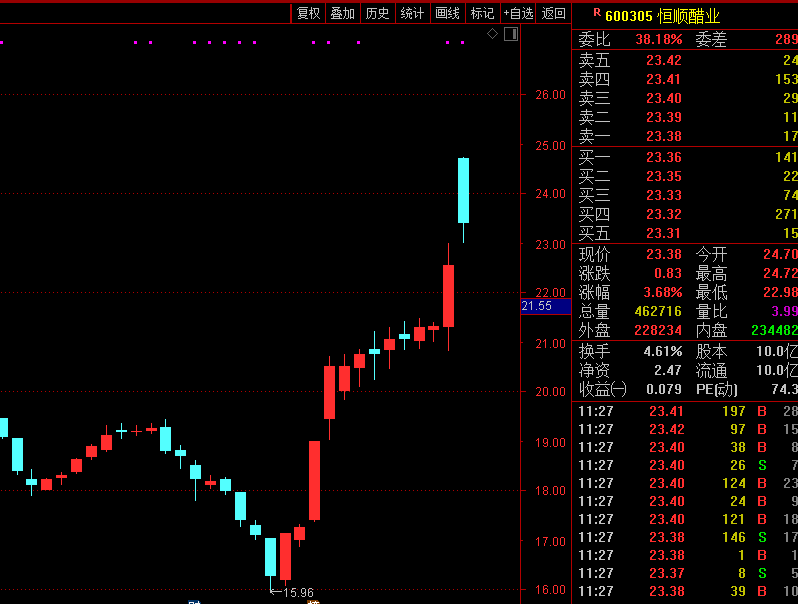Open the 统计 statistics option

tap(412, 13)
